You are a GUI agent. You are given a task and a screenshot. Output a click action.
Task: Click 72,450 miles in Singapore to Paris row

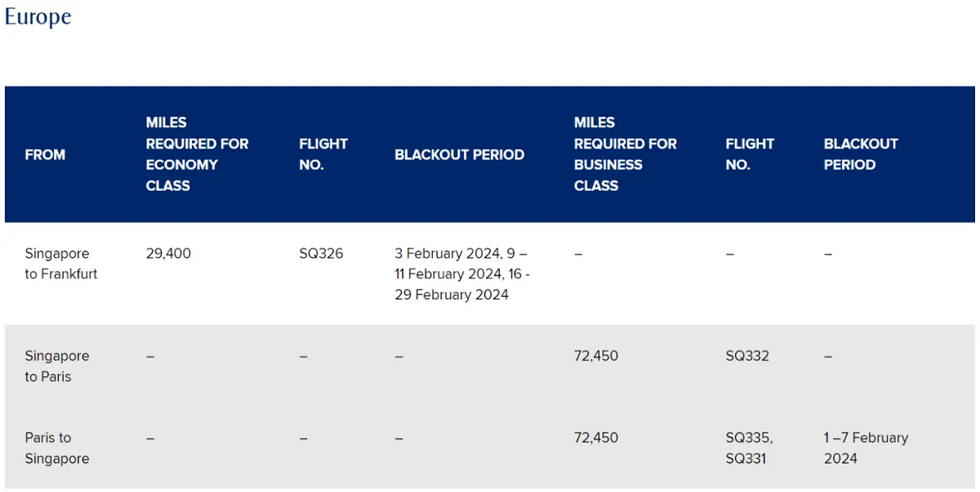pyautogui.click(x=596, y=356)
